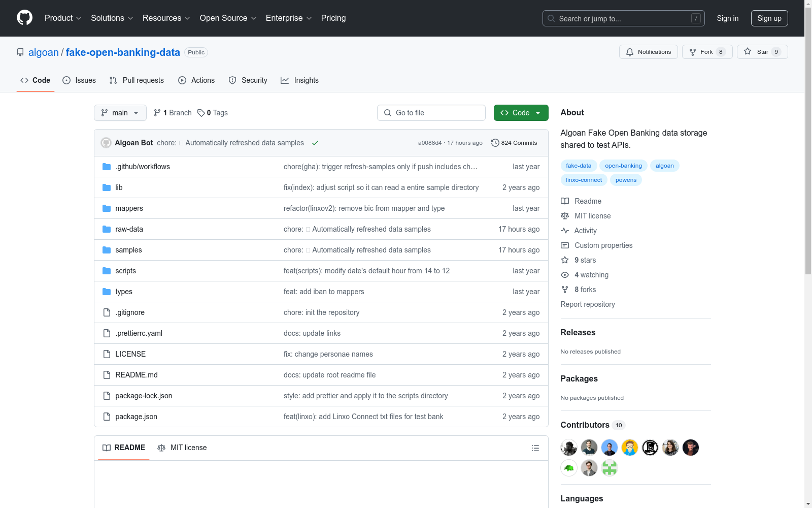Viewport: 812px width, 508px height.
Task: Switch to the Issues tab
Action: pos(79,80)
